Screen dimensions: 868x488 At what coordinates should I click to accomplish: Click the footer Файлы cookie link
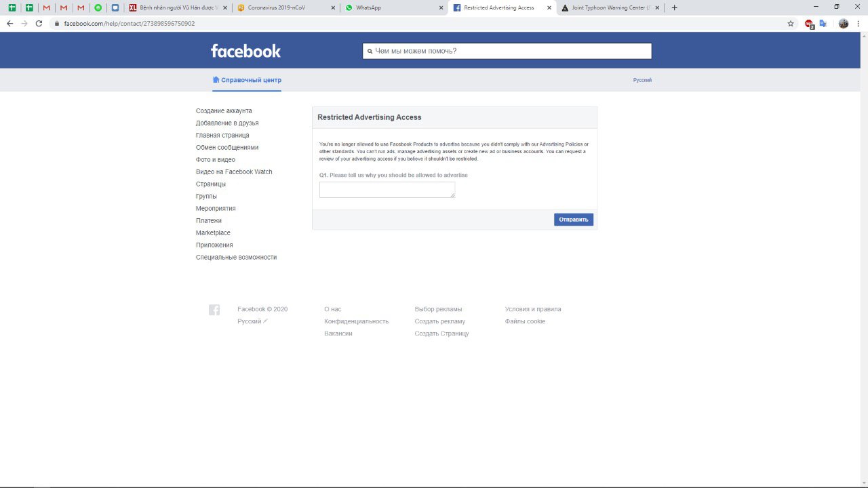525,321
